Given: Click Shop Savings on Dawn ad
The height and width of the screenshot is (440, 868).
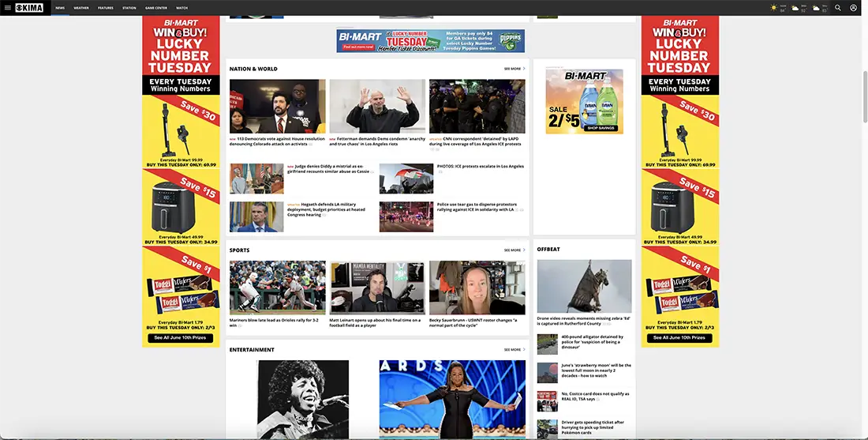Looking at the screenshot, I should (x=600, y=128).
